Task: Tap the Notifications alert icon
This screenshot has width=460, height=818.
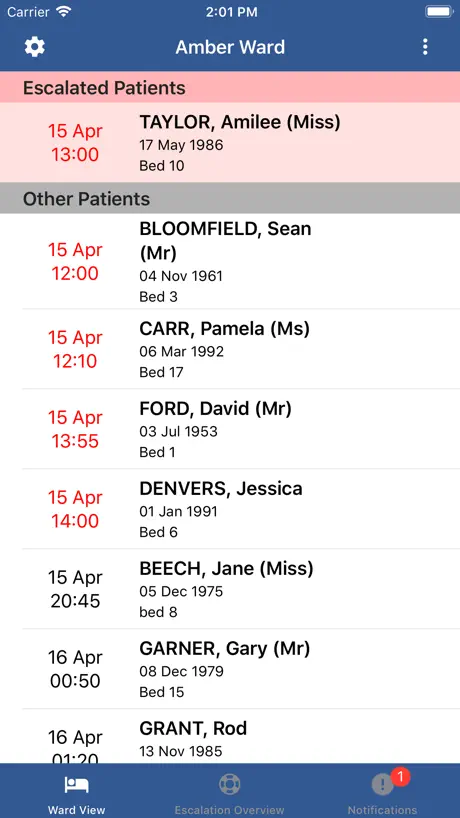Action: [382, 784]
